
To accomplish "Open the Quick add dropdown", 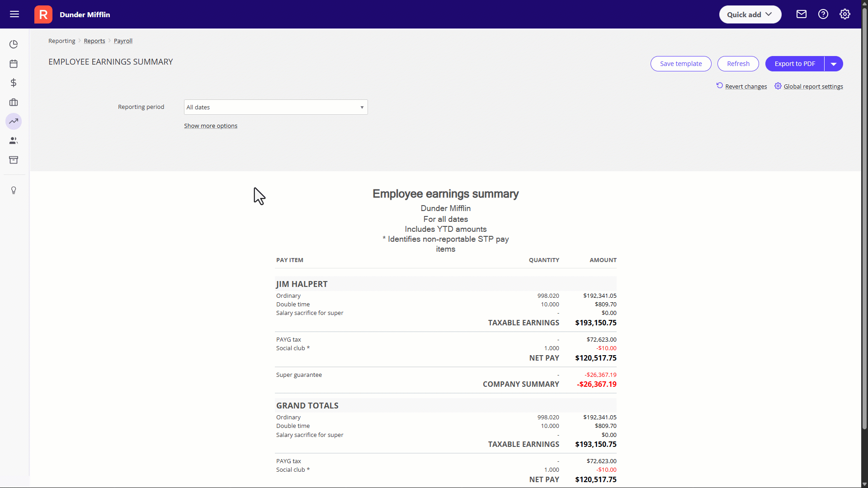I will click(x=750, y=14).
